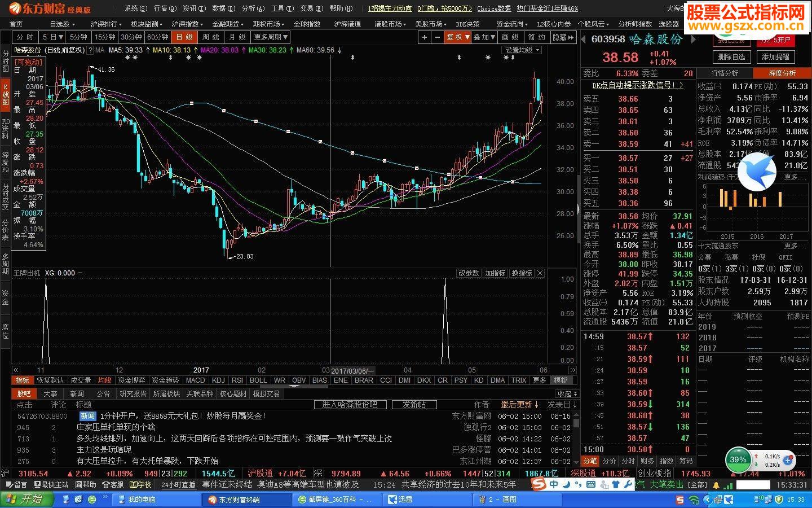
Task: Click the blue bird floating icon
Action: [757, 171]
